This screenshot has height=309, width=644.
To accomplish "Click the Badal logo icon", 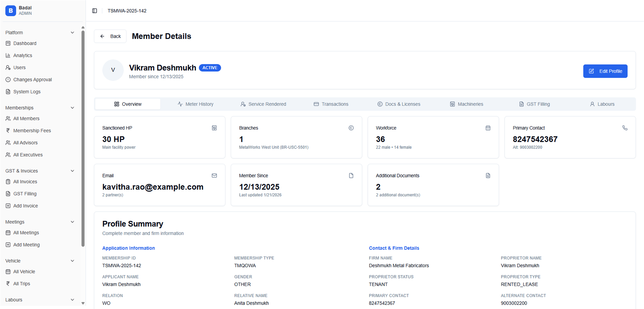I will [x=11, y=11].
